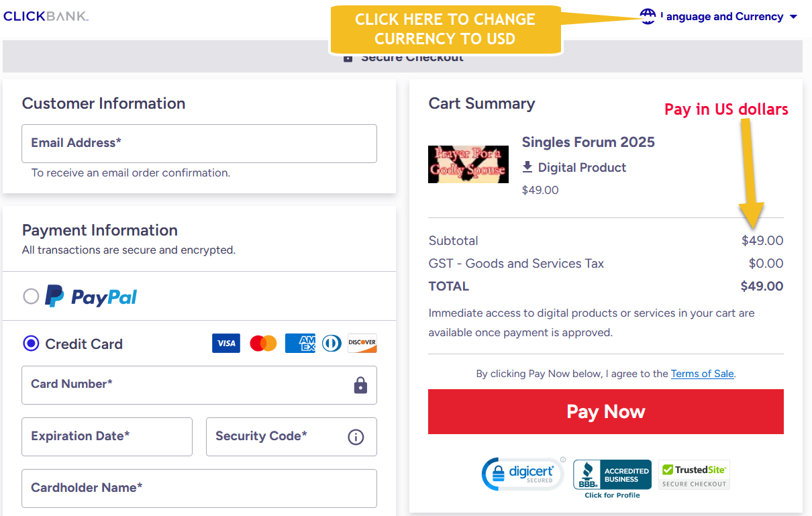Click the Email Address input field

tap(199, 143)
